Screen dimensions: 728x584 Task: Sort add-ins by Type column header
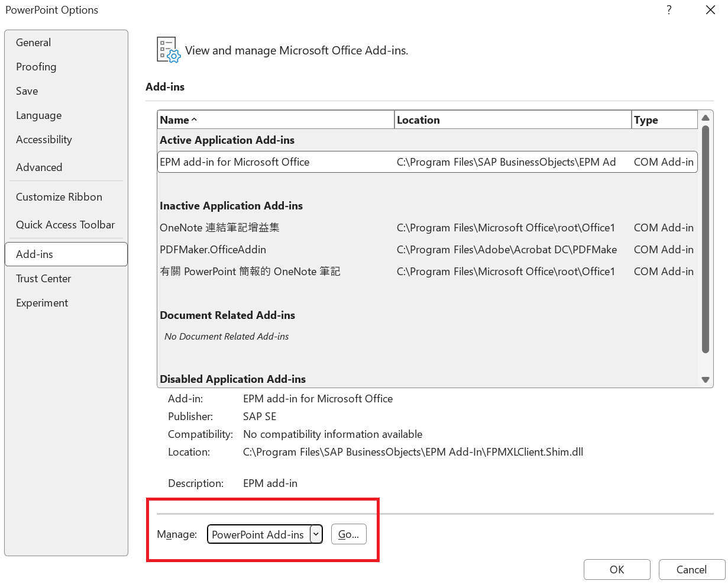coord(665,120)
